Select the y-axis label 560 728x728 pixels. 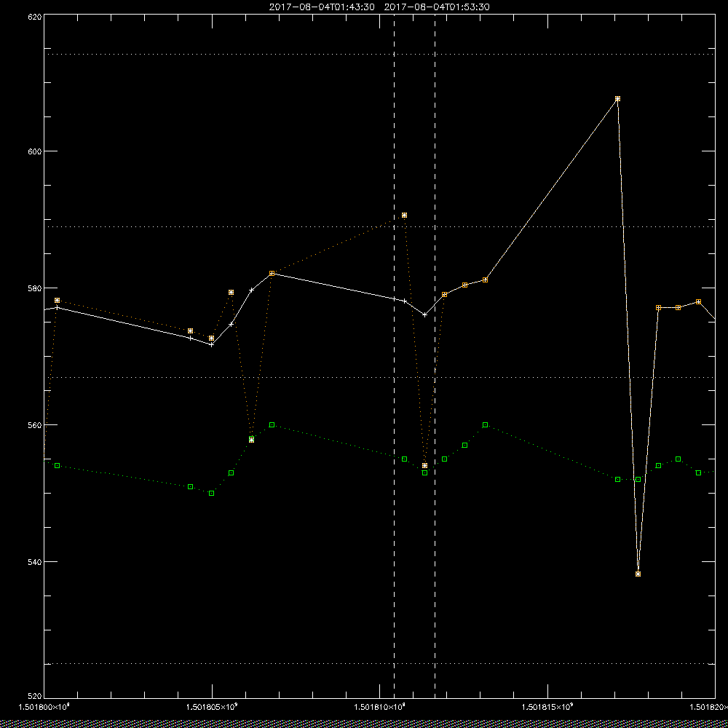tap(35, 425)
